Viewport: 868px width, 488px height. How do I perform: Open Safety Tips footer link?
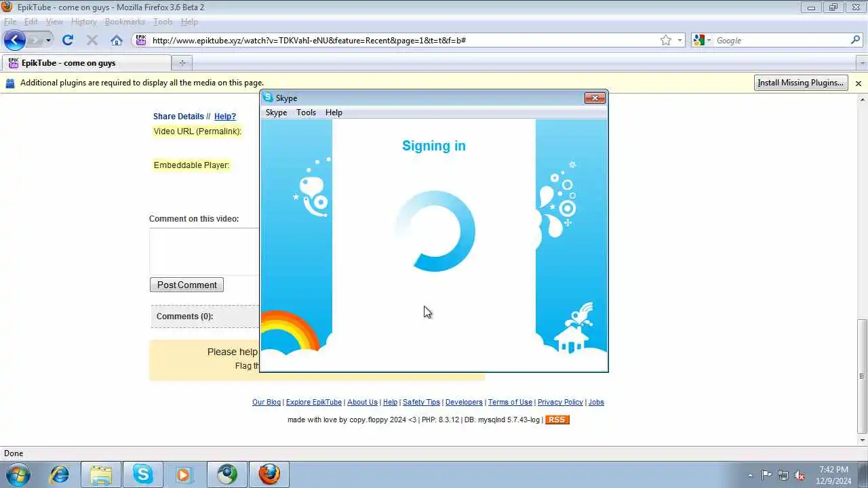421,402
